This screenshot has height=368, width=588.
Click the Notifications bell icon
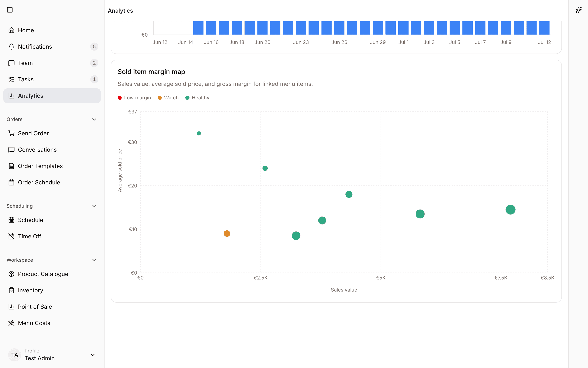coord(11,46)
